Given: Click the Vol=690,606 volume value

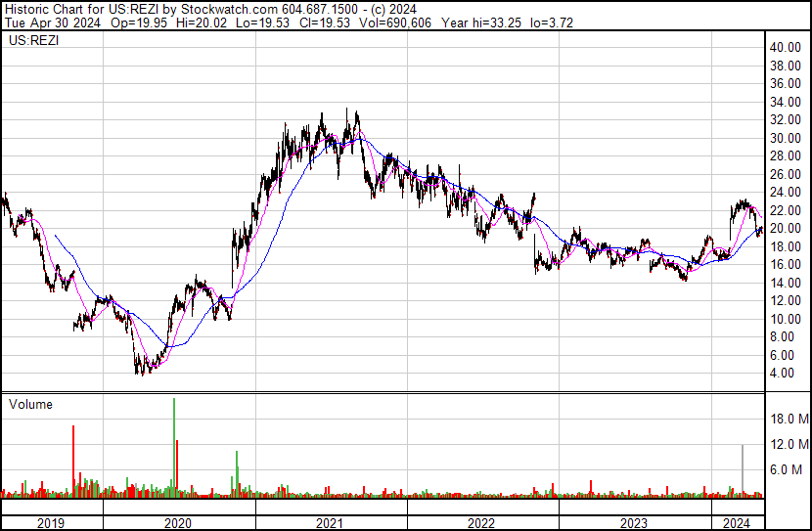Looking at the screenshot, I should click(x=394, y=22).
